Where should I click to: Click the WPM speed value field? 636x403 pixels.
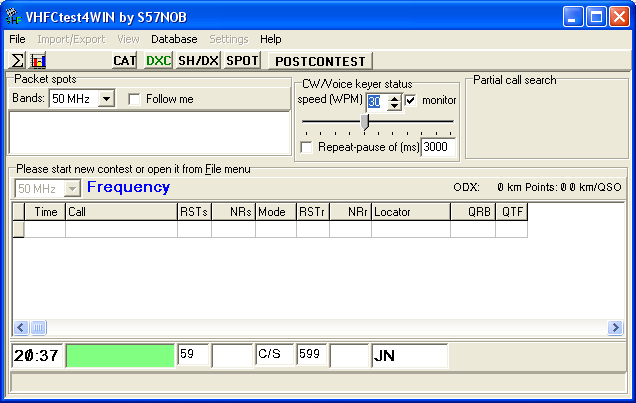tap(377, 102)
